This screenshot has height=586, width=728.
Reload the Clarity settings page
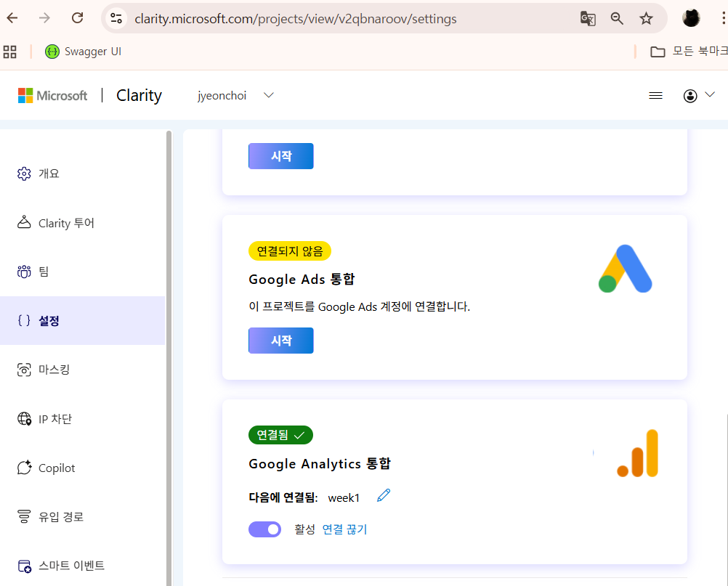pos(77,18)
